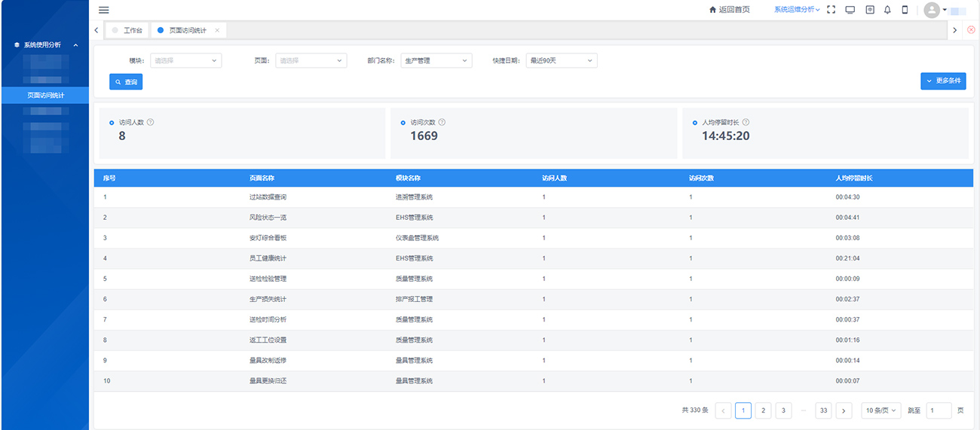Expand the 系统运维分析 dropdown in header
The height and width of the screenshot is (430, 980).
tap(797, 10)
